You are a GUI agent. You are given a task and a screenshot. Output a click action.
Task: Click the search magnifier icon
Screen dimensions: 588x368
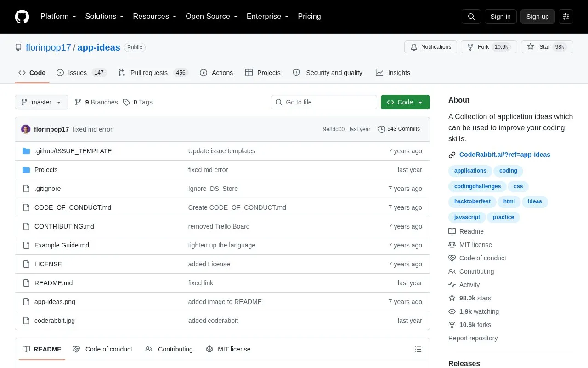[471, 17]
